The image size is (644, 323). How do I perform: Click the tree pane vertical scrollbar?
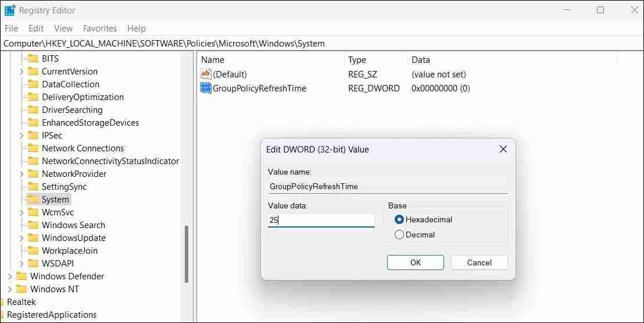tap(187, 254)
